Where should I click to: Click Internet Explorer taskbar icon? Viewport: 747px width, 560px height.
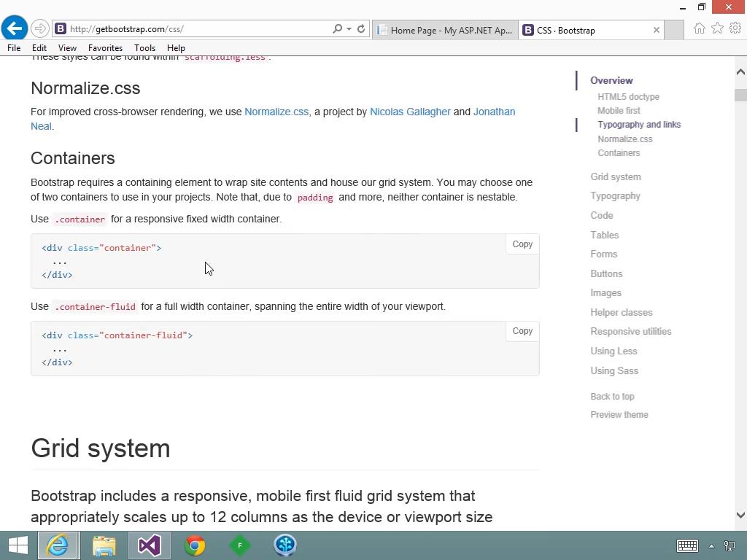pyautogui.click(x=58, y=545)
